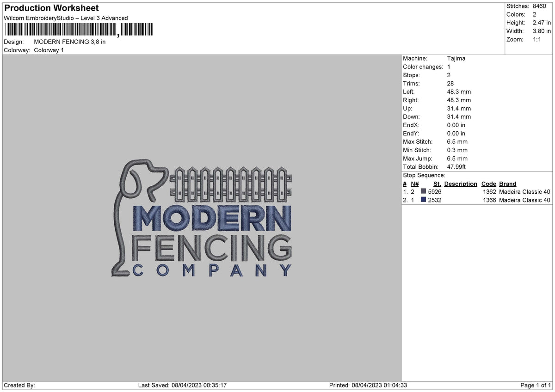Viewport: 555px width, 392px height.
Task: Click thread code 1366
Action: pyautogui.click(x=489, y=200)
